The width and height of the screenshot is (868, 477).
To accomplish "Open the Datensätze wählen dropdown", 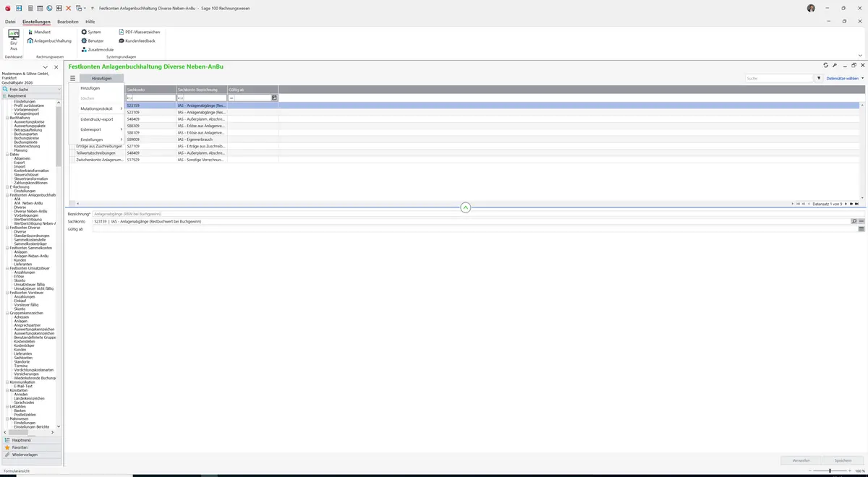I will click(845, 78).
